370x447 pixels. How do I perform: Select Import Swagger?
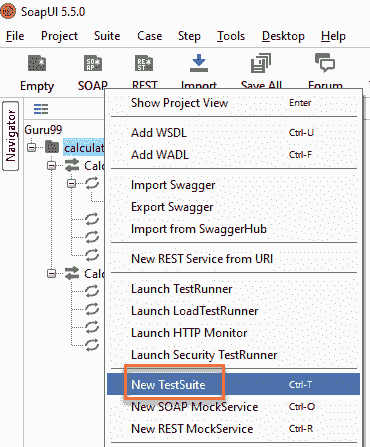234,185
